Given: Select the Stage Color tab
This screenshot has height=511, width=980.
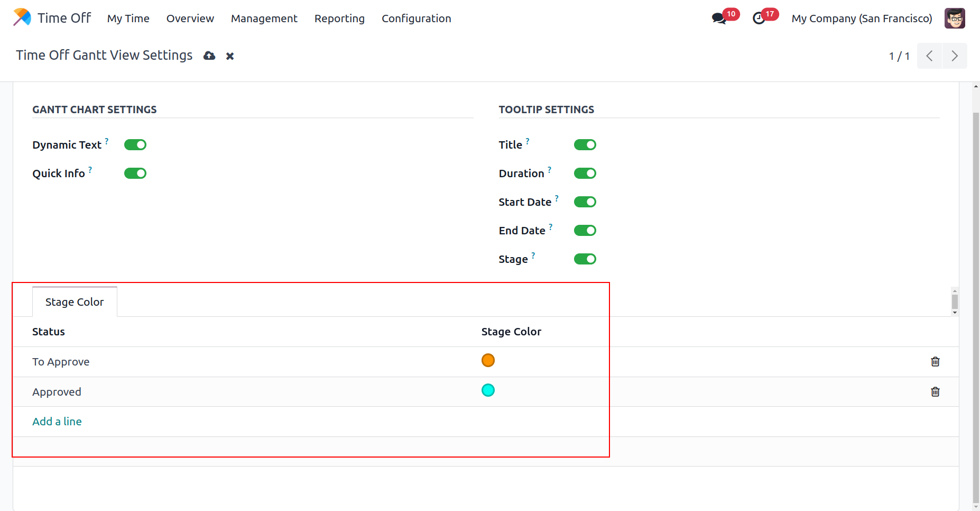Looking at the screenshot, I should pyautogui.click(x=75, y=302).
